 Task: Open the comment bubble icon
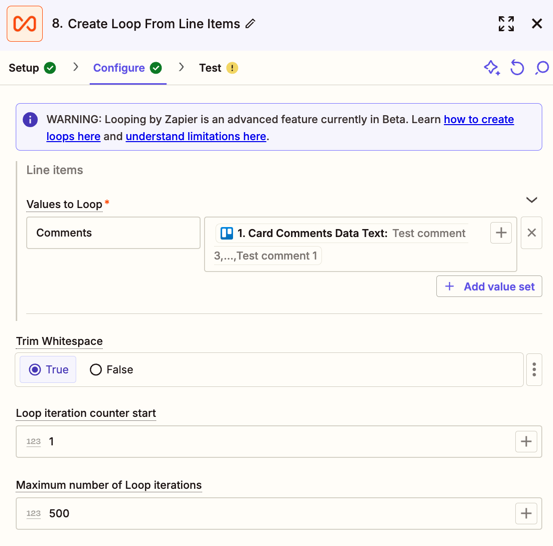(x=542, y=68)
